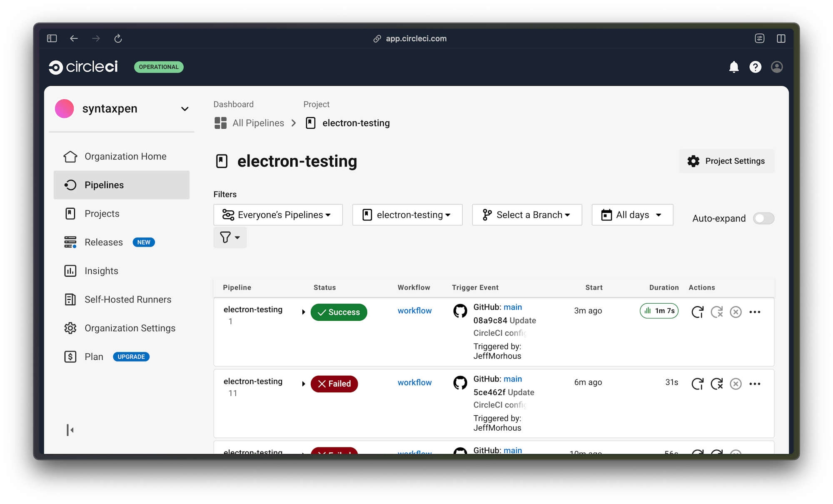Open the Select a Branch dropdown

point(526,215)
